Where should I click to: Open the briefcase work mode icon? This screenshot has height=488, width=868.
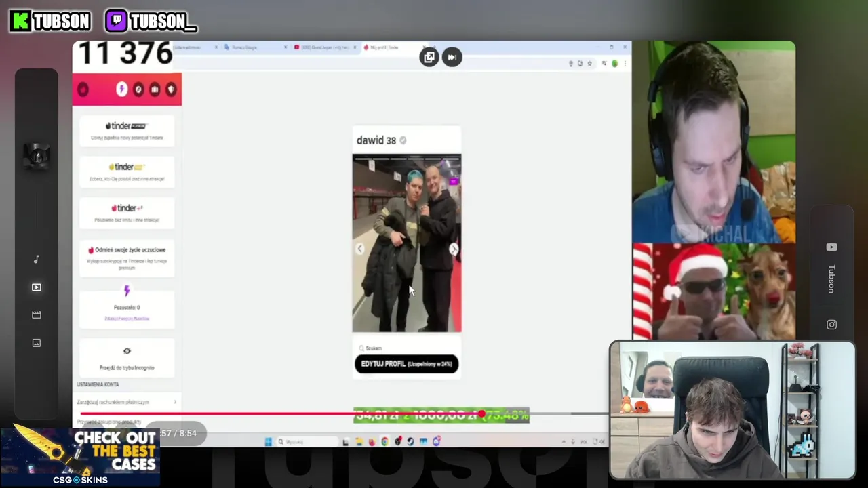(x=155, y=89)
